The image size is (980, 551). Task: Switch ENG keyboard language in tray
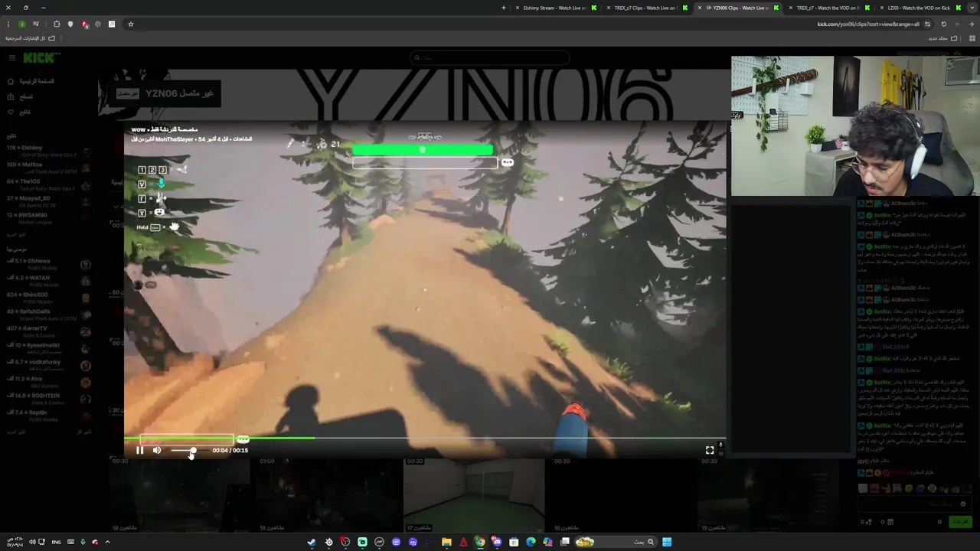coord(57,542)
